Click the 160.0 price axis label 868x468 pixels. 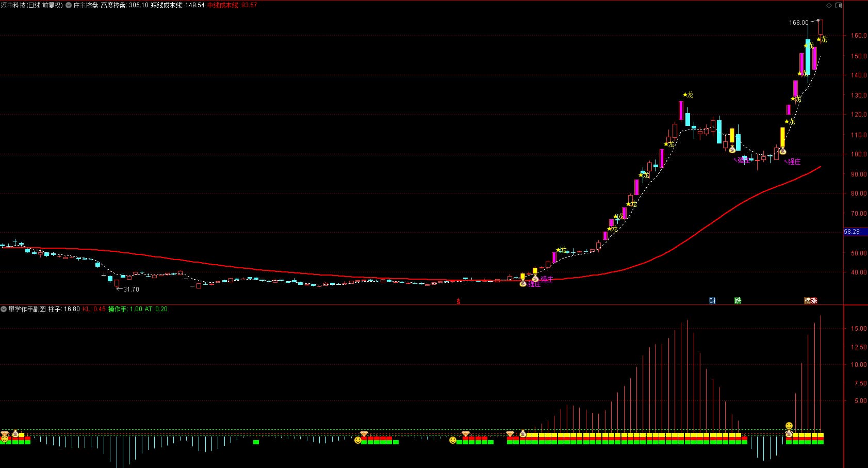(859, 36)
